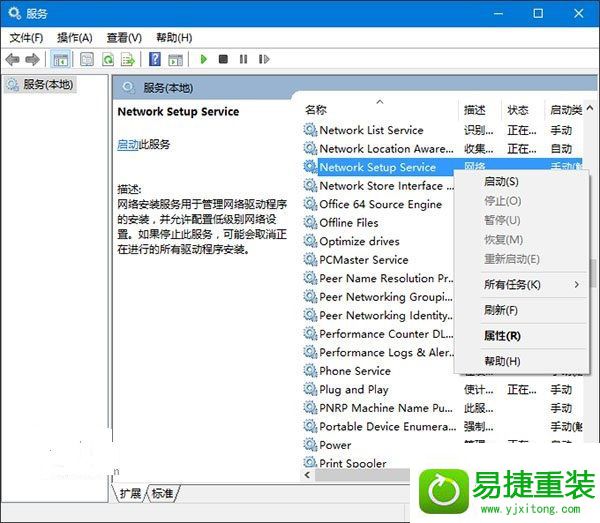Click the Back arrow toolbar icon
This screenshot has height=523, width=600.
(13, 60)
